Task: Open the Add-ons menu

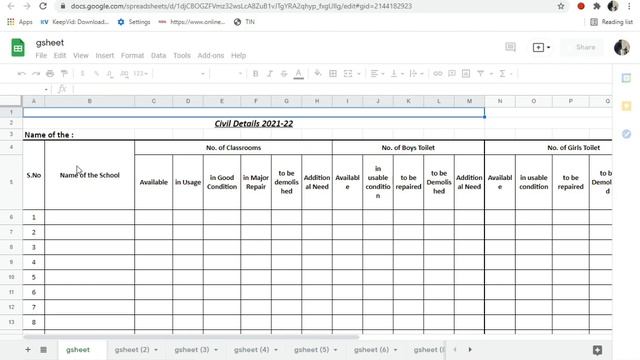Action: [211, 56]
